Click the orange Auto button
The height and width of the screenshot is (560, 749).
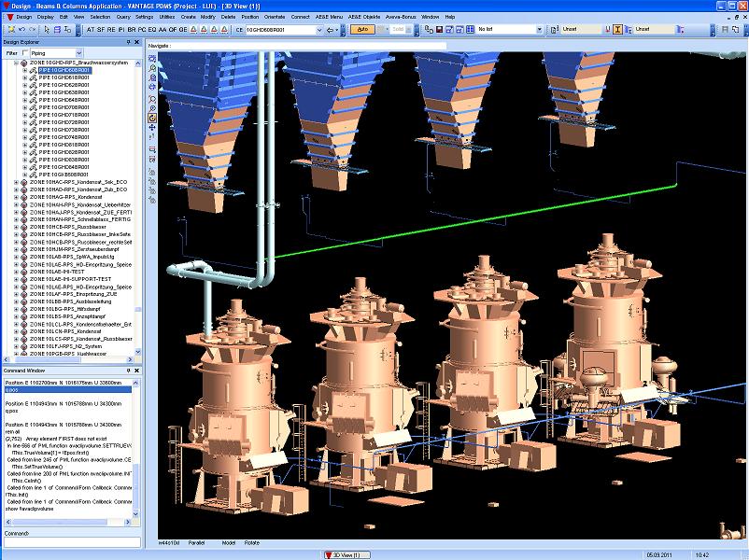[x=364, y=29]
